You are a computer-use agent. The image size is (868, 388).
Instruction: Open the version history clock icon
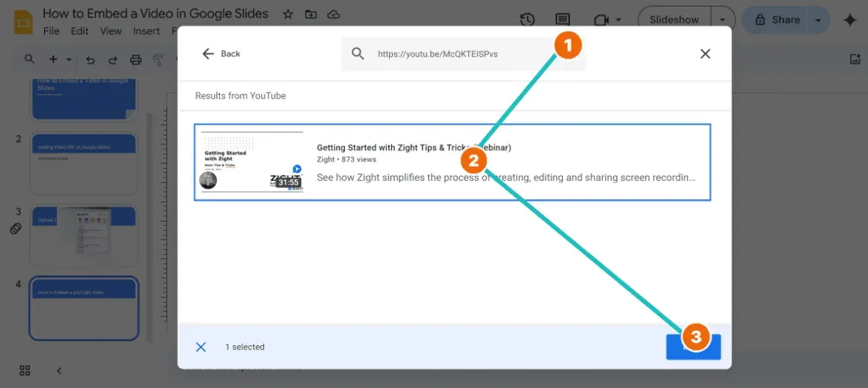pos(527,20)
